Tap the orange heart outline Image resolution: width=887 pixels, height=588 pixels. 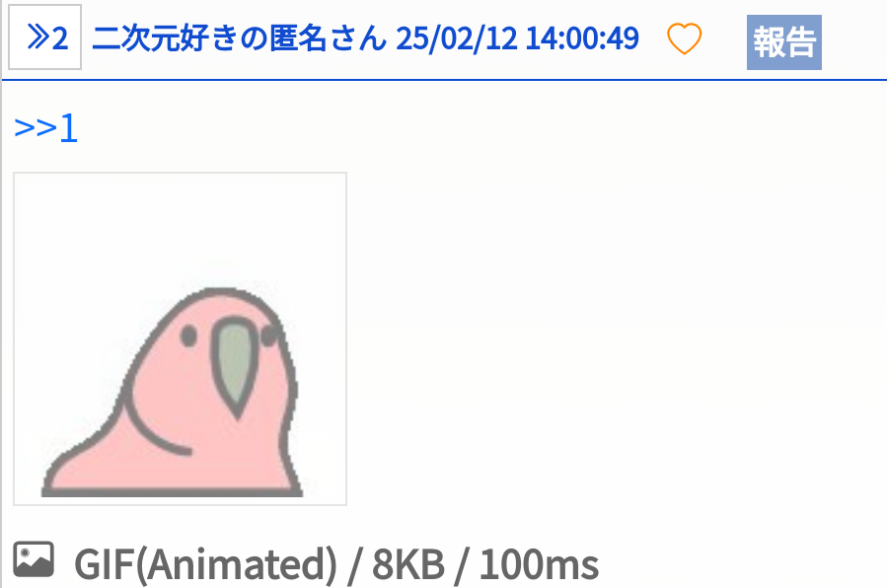click(684, 38)
